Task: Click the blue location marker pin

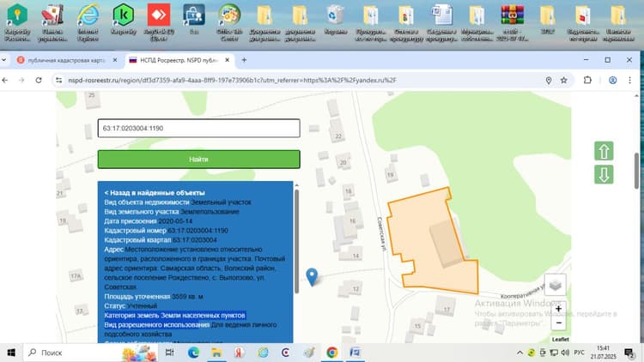Action: pyautogui.click(x=312, y=276)
